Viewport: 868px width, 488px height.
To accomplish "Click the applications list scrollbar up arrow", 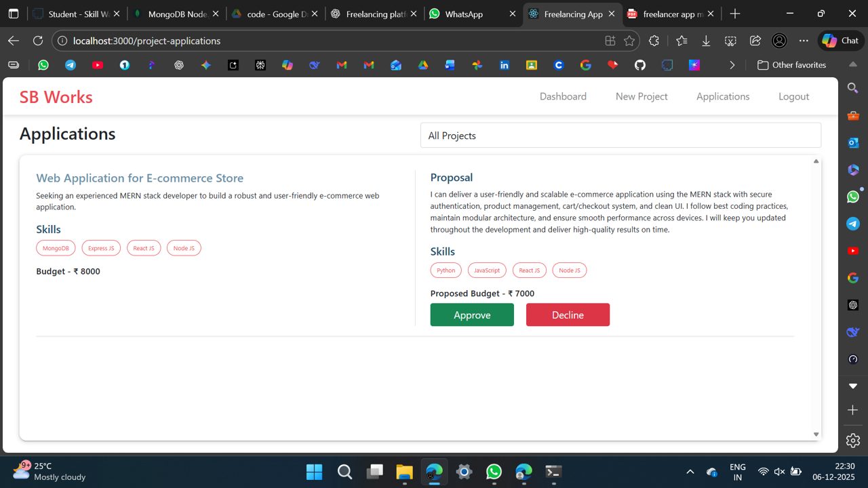I will (816, 161).
